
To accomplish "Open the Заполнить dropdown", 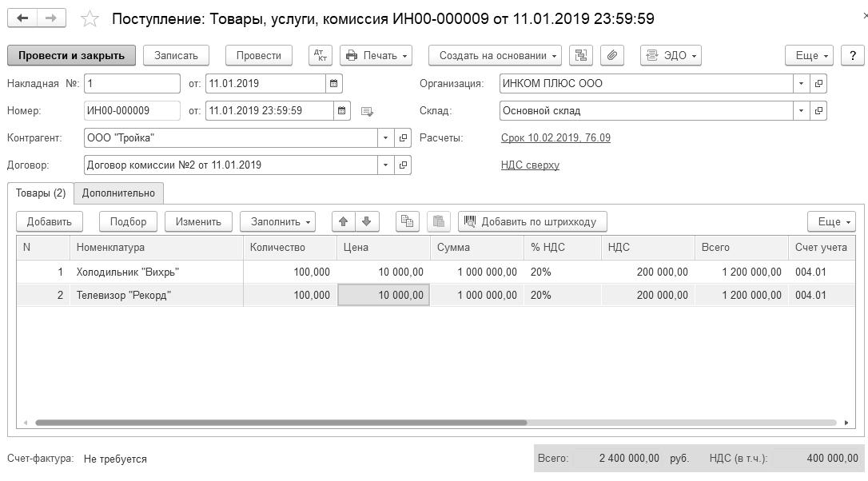I will pos(278,221).
